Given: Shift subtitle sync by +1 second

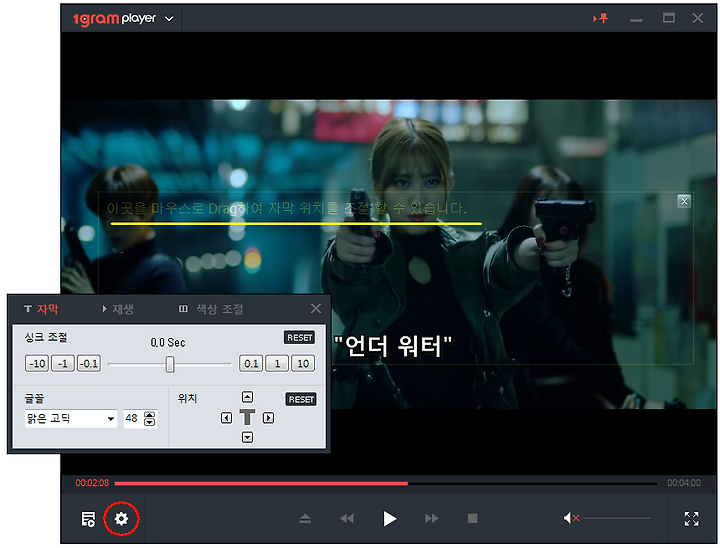Looking at the screenshot, I should tap(277, 364).
